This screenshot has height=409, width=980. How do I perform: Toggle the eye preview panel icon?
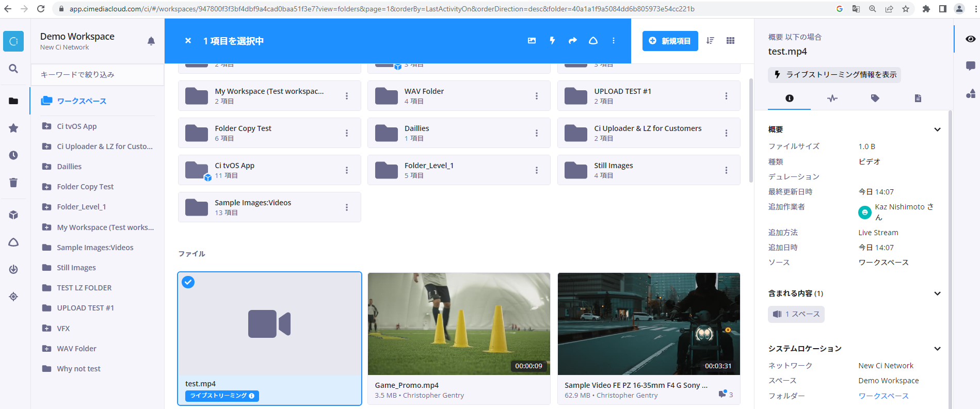click(x=971, y=39)
